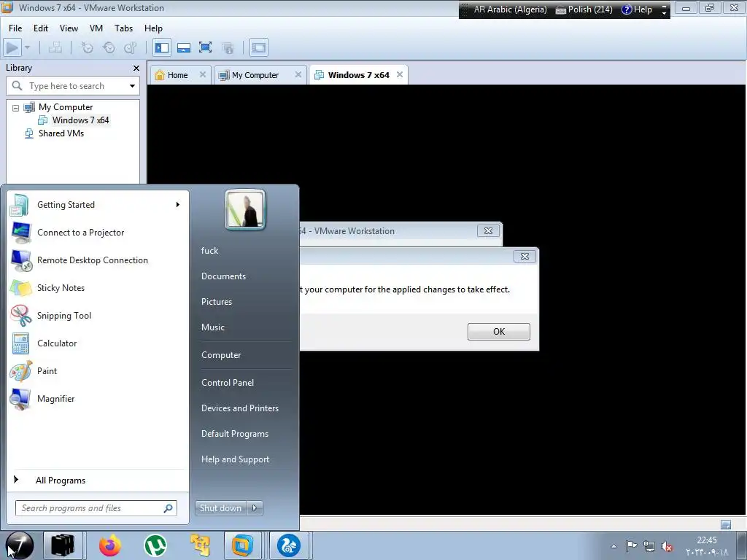This screenshot has width=747, height=560.
Task: Open the Snapshot Manager toolbar icon
Action: [130, 47]
